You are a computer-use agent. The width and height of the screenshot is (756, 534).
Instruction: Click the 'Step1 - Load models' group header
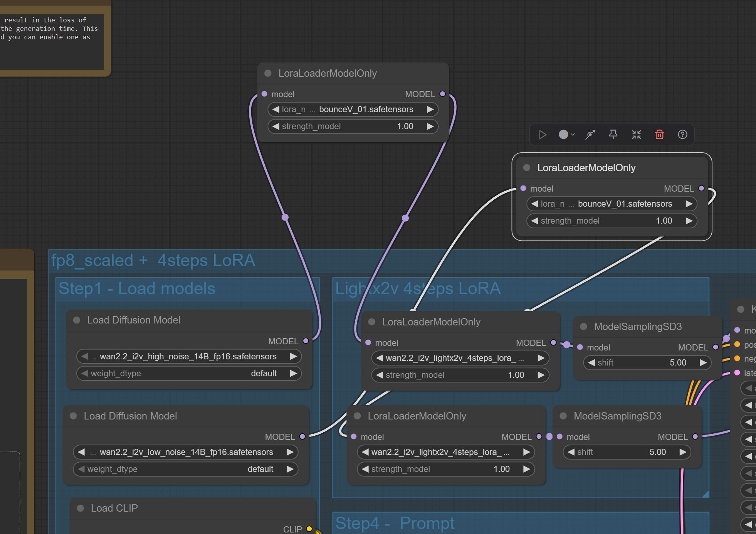137,288
